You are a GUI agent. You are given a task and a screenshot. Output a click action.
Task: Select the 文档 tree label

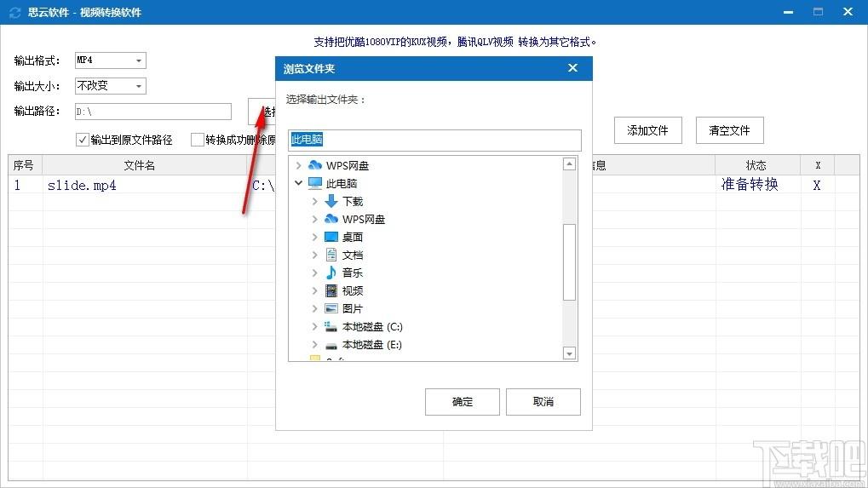[353, 255]
